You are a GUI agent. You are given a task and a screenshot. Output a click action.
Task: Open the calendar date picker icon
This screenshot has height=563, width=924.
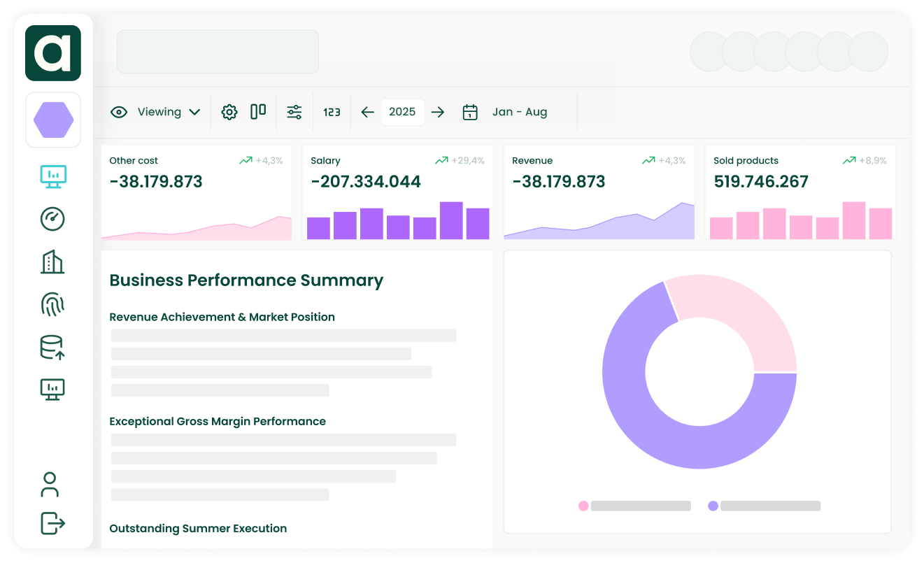point(469,111)
